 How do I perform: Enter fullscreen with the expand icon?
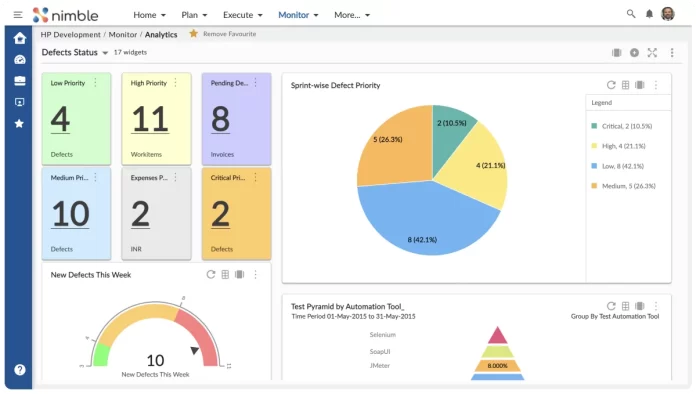(x=652, y=53)
